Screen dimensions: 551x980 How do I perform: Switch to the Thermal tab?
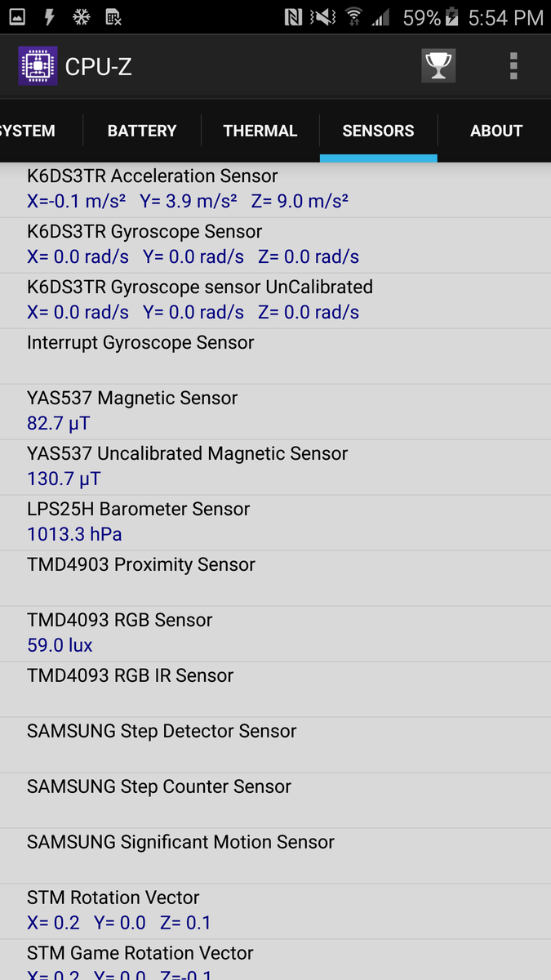tap(260, 131)
